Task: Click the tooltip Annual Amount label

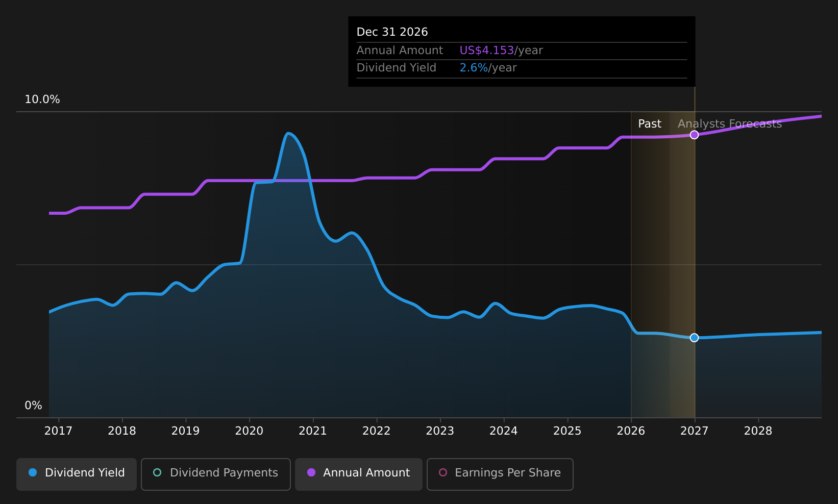Action: (x=400, y=51)
